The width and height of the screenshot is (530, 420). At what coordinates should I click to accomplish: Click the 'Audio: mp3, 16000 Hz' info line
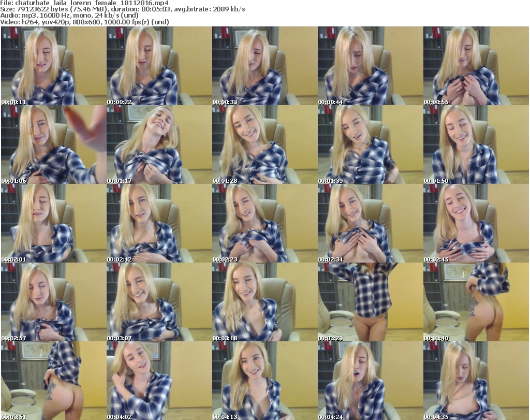coord(69,16)
